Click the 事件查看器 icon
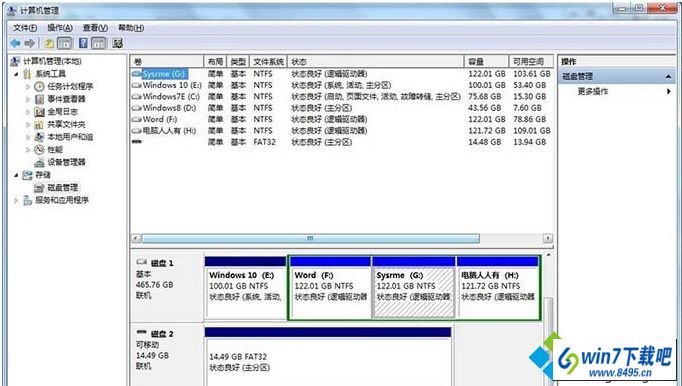This screenshot has width=682, height=386. point(40,99)
